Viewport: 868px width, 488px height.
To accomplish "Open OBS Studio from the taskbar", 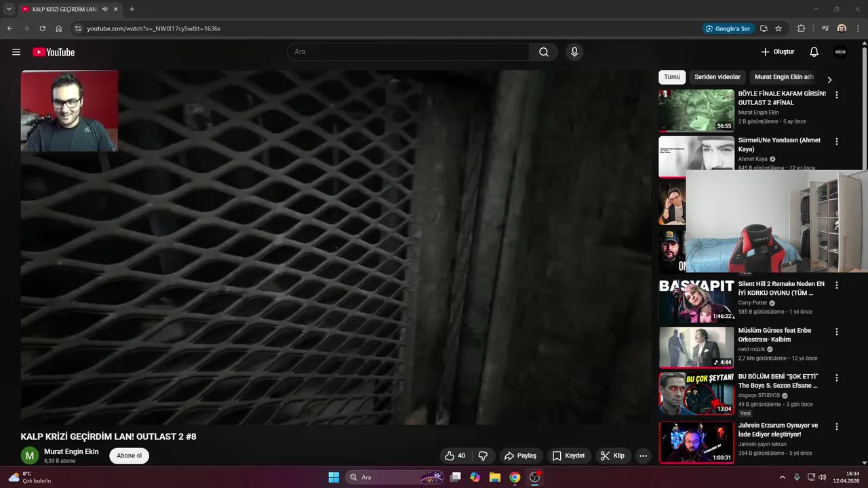I will pos(535,477).
